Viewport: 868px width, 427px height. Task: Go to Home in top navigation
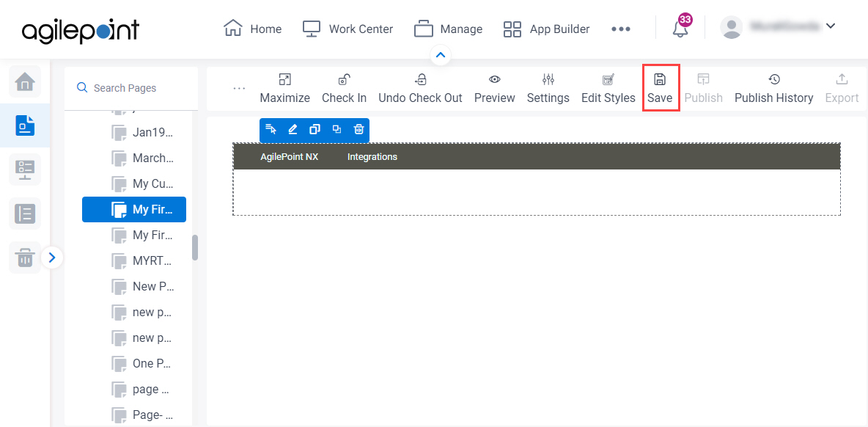[x=252, y=29]
